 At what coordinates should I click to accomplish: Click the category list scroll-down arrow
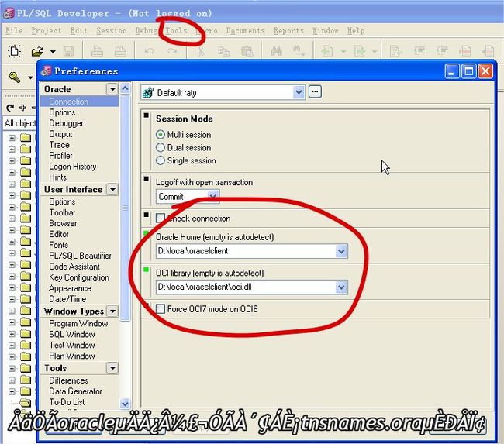pyautogui.click(x=125, y=403)
